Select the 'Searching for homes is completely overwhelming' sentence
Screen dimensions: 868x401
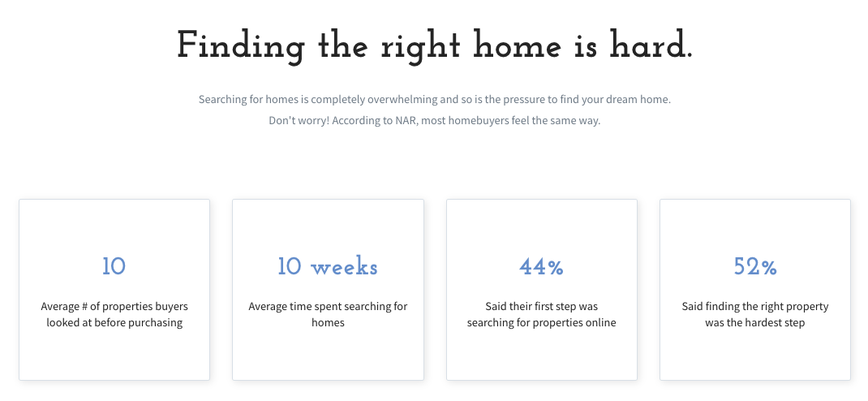pyautogui.click(x=435, y=101)
